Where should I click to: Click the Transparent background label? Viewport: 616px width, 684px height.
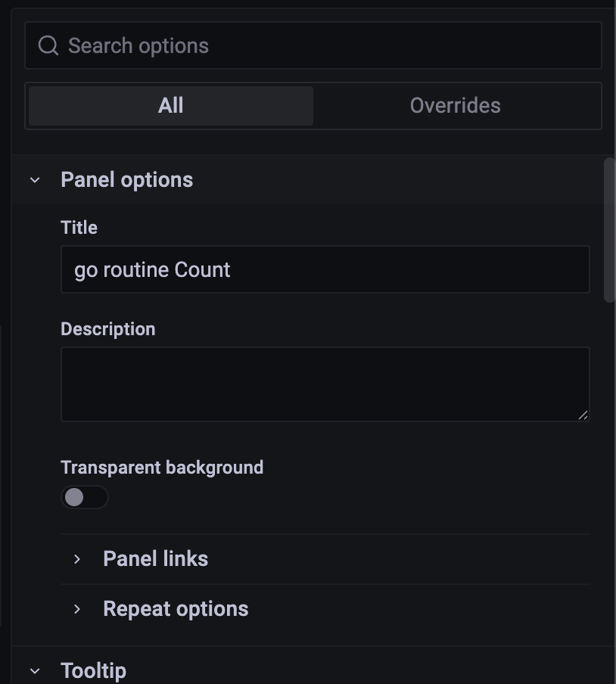point(162,468)
